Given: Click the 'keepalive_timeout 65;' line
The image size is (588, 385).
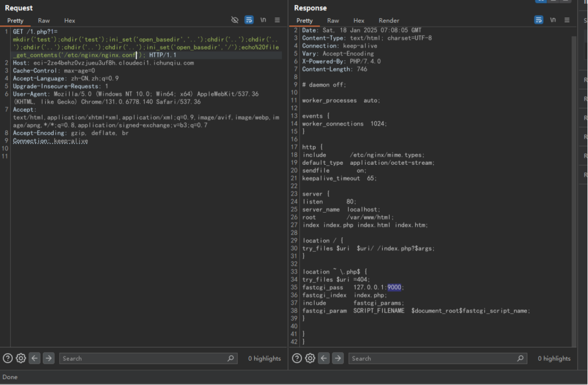Looking at the screenshot, I should point(340,178).
